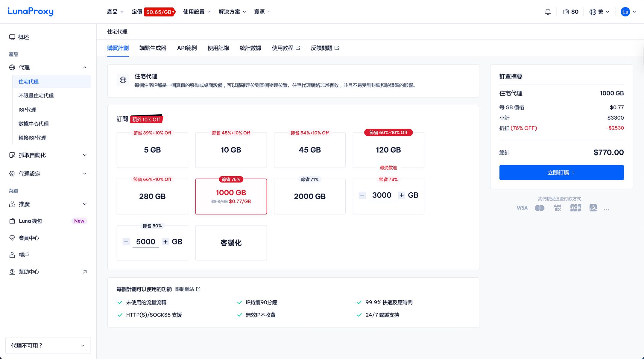Expand the 解決方案 top menu
The image size is (644, 359).
click(232, 12)
